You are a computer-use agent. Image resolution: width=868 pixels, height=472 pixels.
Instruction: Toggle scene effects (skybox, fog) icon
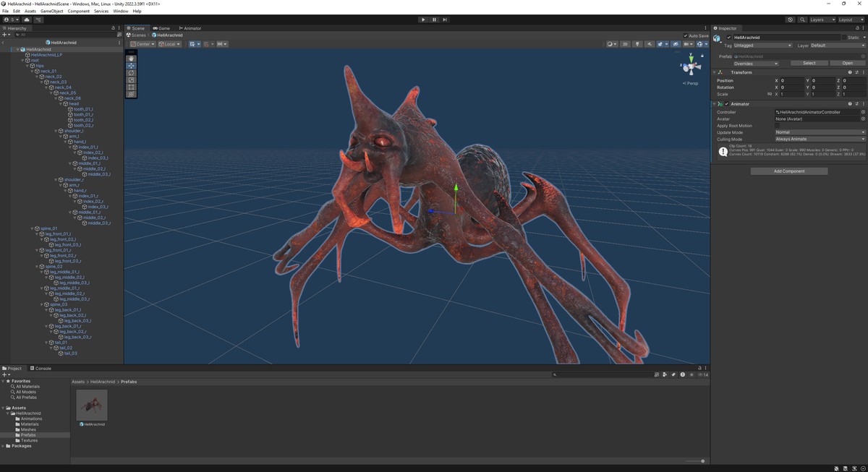(660, 44)
